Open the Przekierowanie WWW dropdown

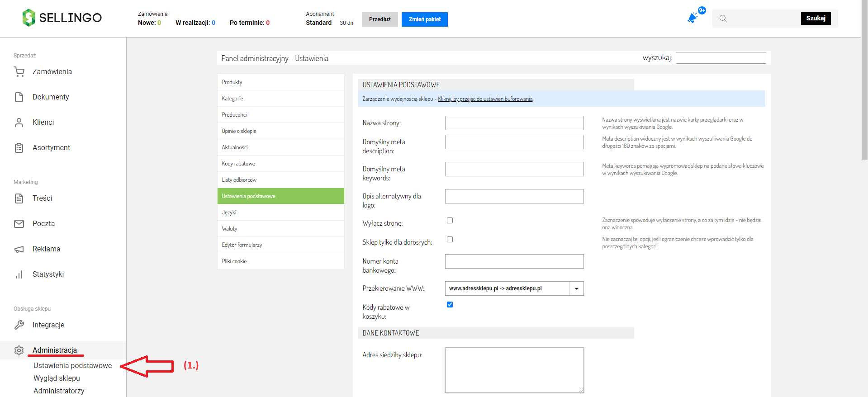pyautogui.click(x=514, y=288)
